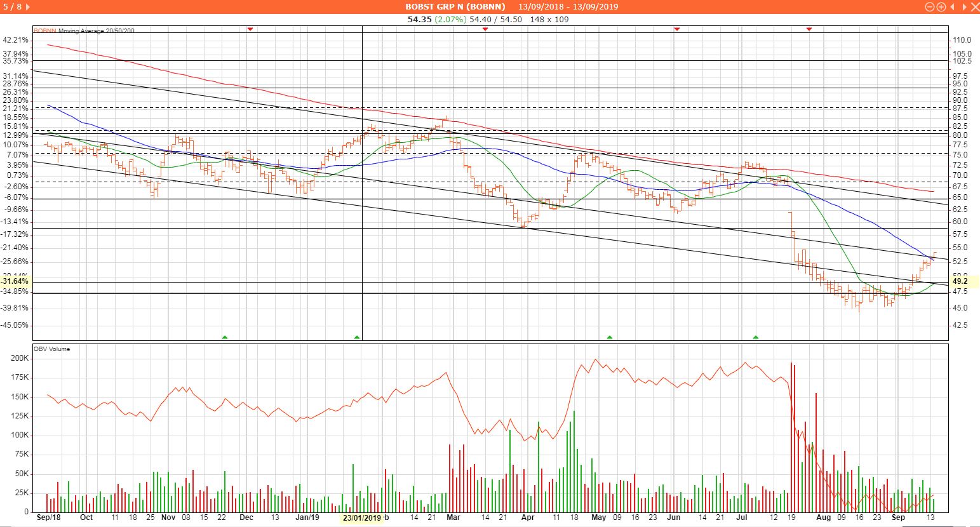Click the red sell marker above June

(x=677, y=29)
